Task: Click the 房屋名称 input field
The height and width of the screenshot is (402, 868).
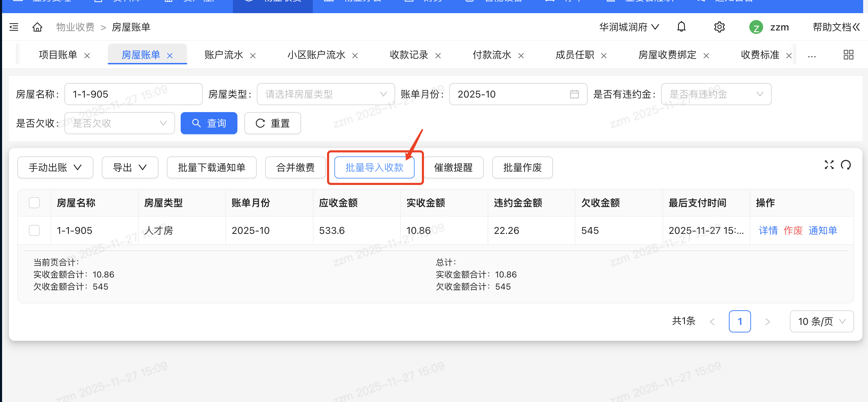Action: [x=133, y=94]
